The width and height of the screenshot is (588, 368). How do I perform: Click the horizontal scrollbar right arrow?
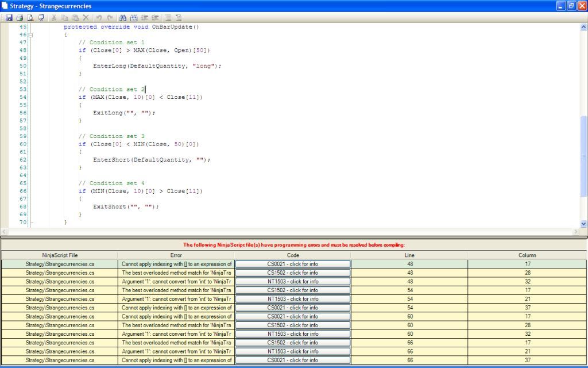coord(577,232)
